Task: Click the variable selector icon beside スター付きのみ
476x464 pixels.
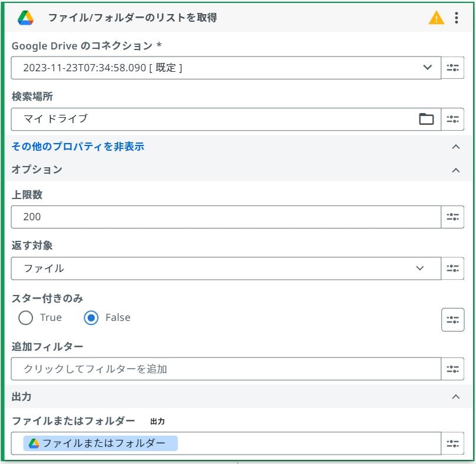Action: (x=453, y=319)
